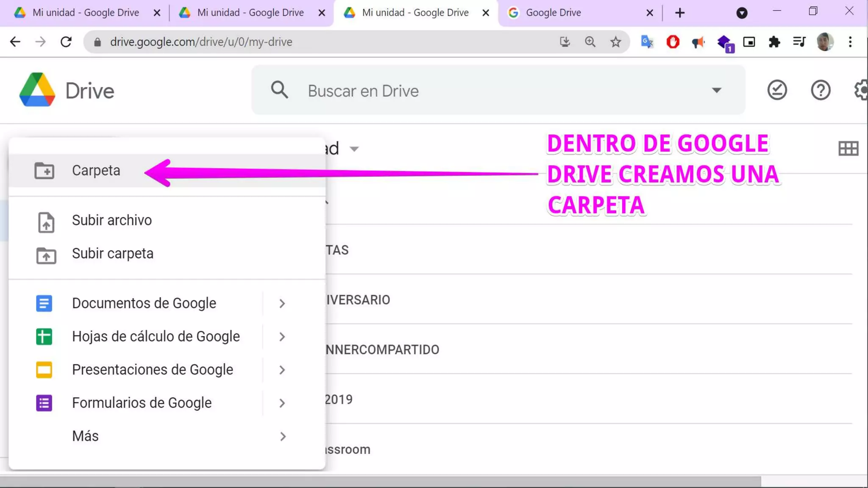868x488 pixels.
Task: Bookmark this page with star icon
Action: (x=615, y=42)
